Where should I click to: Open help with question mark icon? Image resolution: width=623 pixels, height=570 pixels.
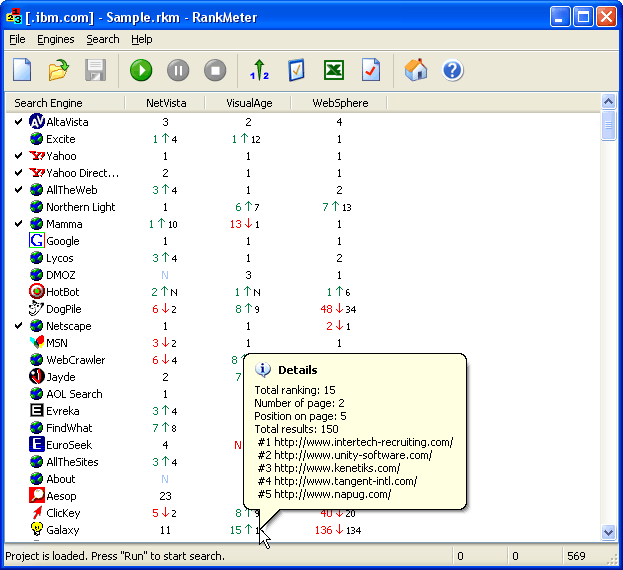click(x=453, y=71)
